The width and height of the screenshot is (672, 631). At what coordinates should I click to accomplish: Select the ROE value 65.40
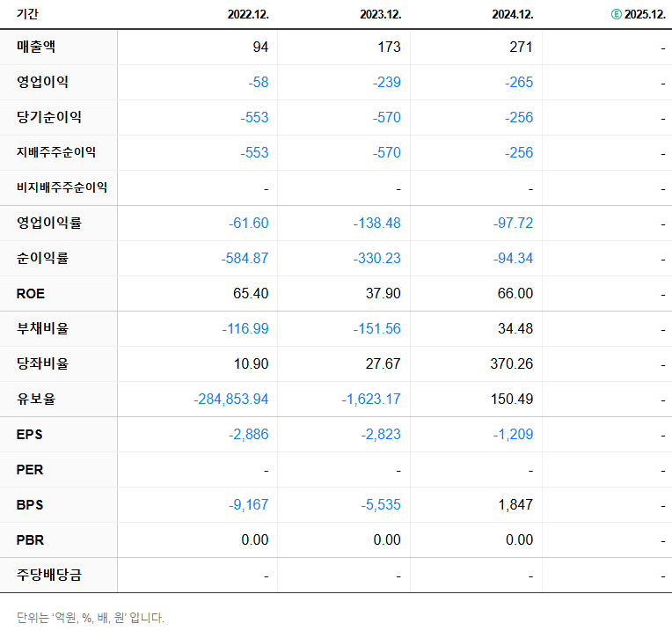tap(251, 293)
